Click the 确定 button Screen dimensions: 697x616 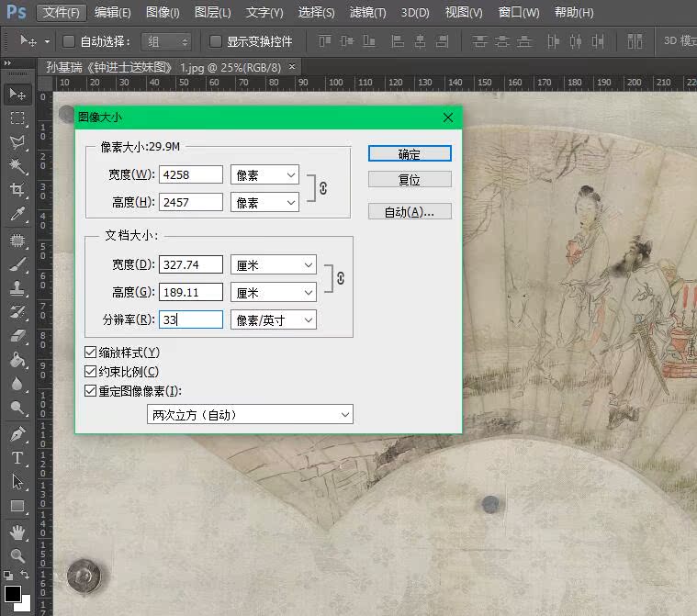[410, 154]
